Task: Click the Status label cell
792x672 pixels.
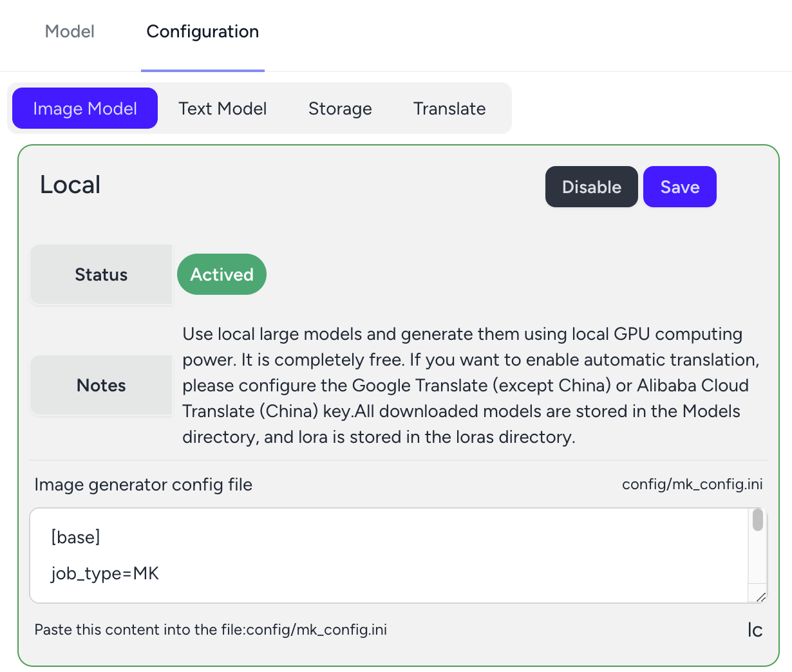Action: point(101,274)
